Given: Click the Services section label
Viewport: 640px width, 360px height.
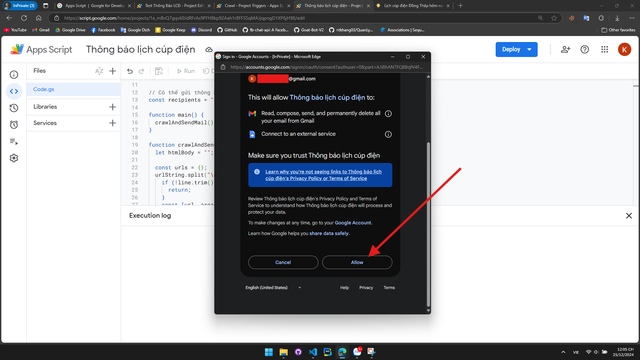Looking at the screenshot, I should (45, 123).
